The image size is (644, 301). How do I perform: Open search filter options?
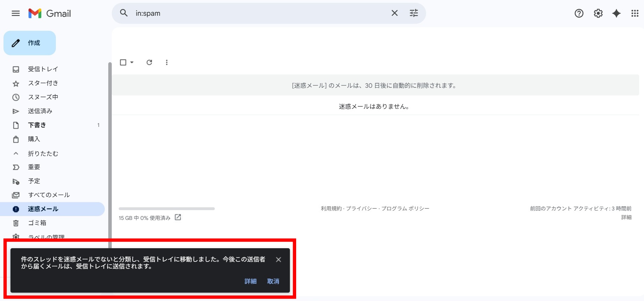pos(414,13)
